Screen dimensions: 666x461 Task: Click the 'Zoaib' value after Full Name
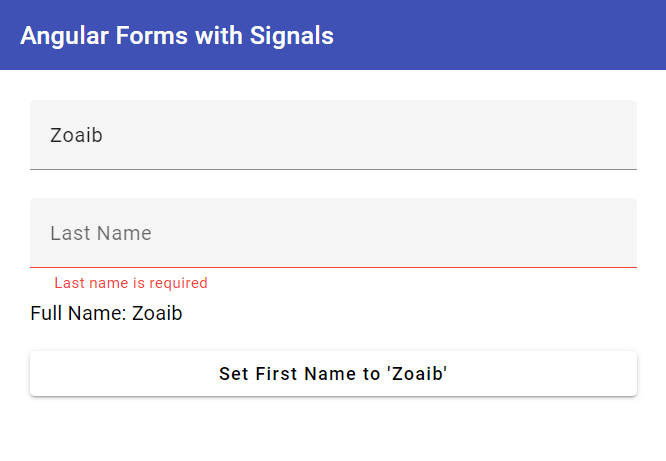point(157,313)
